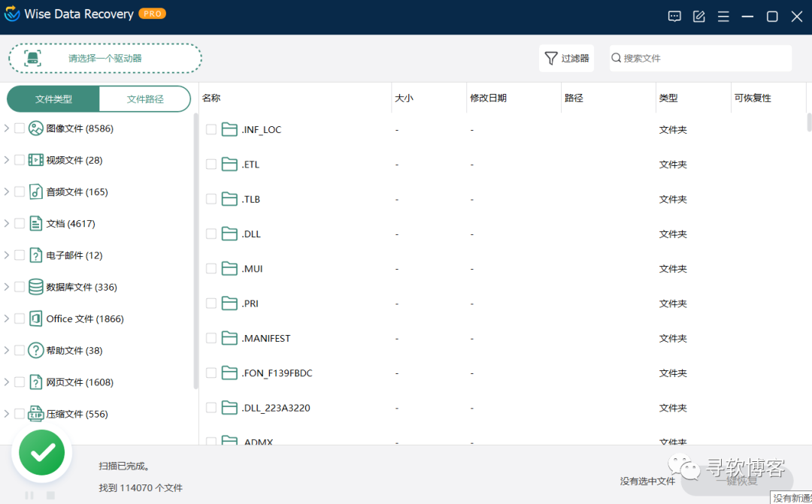This screenshot has height=504, width=812.
Task: Open the feedback message icon in titlebar
Action: (x=674, y=16)
